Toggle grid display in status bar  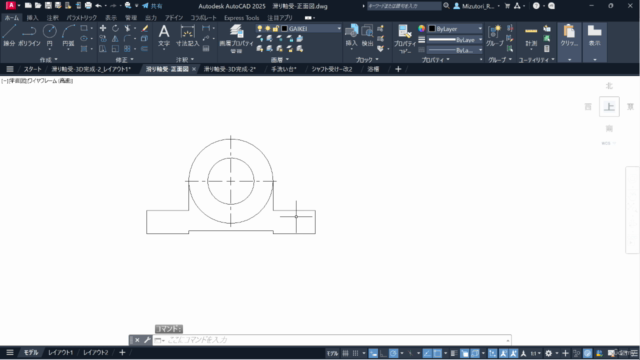pyautogui.click(x=345, y=353)
